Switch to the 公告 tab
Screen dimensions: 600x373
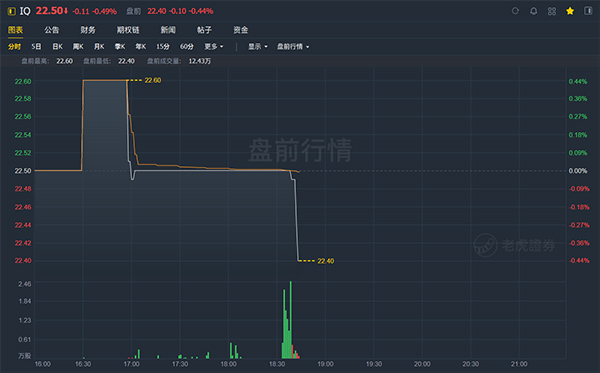click(52, 30)
